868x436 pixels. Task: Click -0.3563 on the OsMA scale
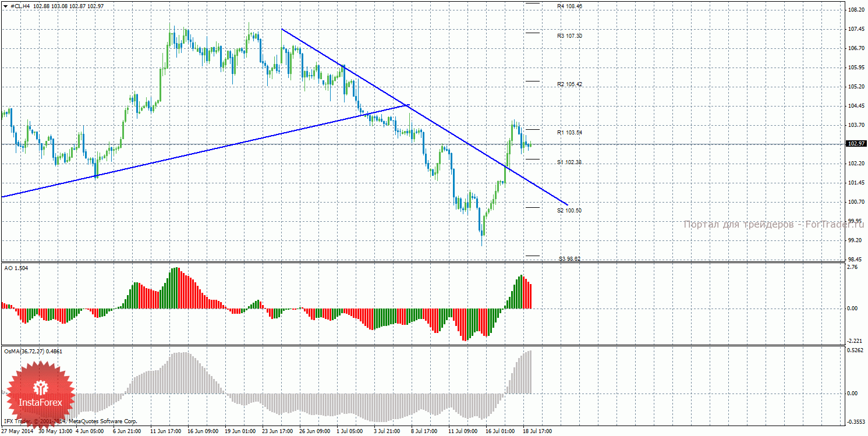pyautogui.click(x=855, y=421)
